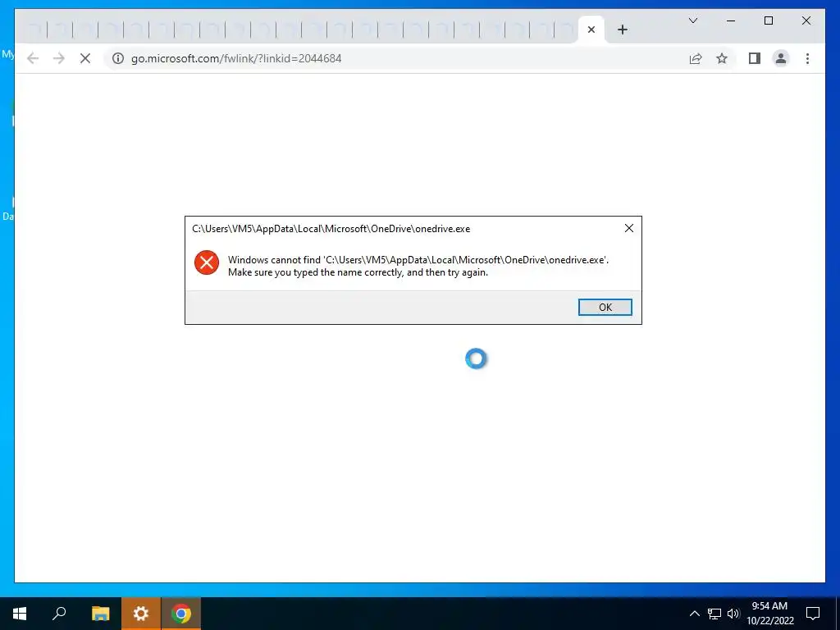This screenshot has width=840, height=630.
Task: Close the onedrive.exe error dialog
Action: 629,228
